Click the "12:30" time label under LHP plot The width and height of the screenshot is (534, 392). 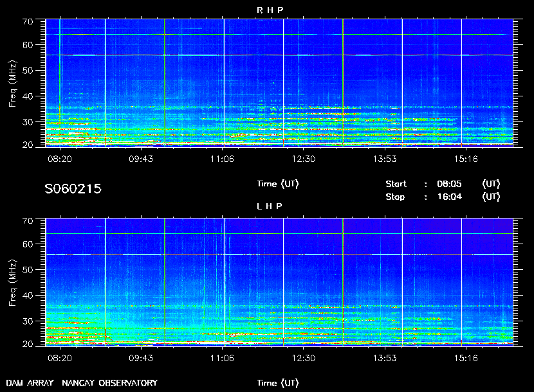coord(304,359)
